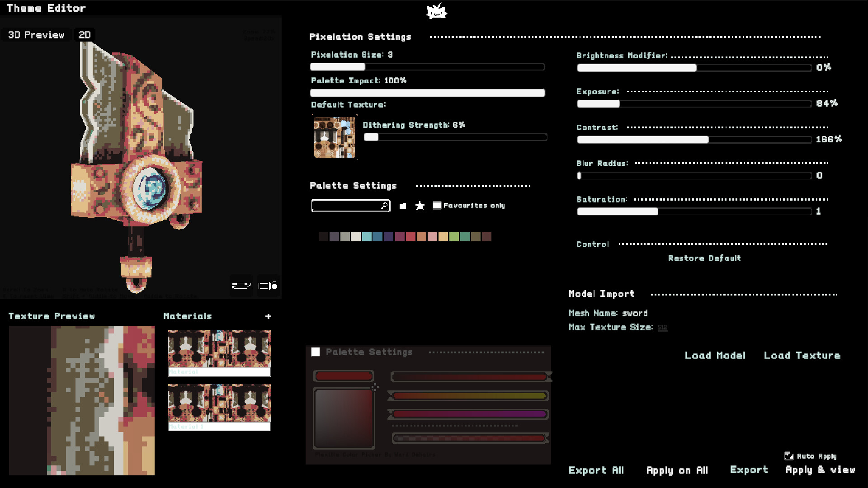This screenshot has height=488, width=868.
Task: Open the palette folder icon
Action: tap(402, 206)
